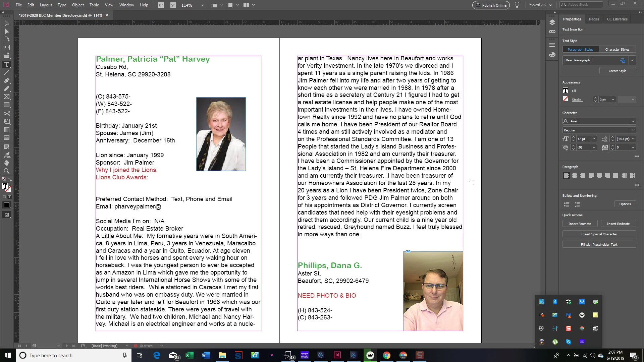644x362 pixels.
Task: Click Insert Footnote button
Action: (579, 224)
